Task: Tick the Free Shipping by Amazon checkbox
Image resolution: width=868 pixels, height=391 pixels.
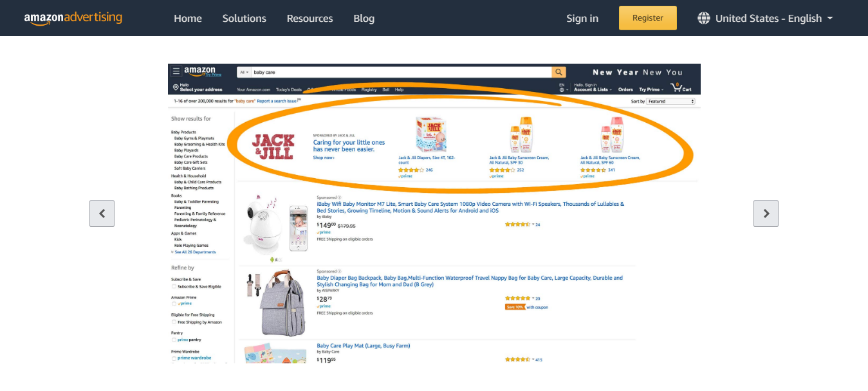Action: pyautogui.click(x=174, y=322)
